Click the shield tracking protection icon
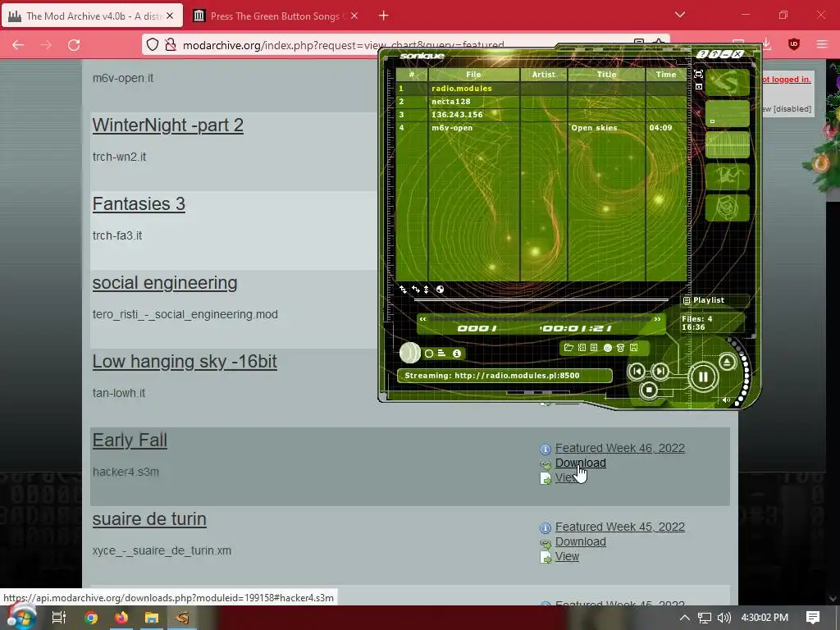Screen dimensions: 840x630 click(153, 45)
